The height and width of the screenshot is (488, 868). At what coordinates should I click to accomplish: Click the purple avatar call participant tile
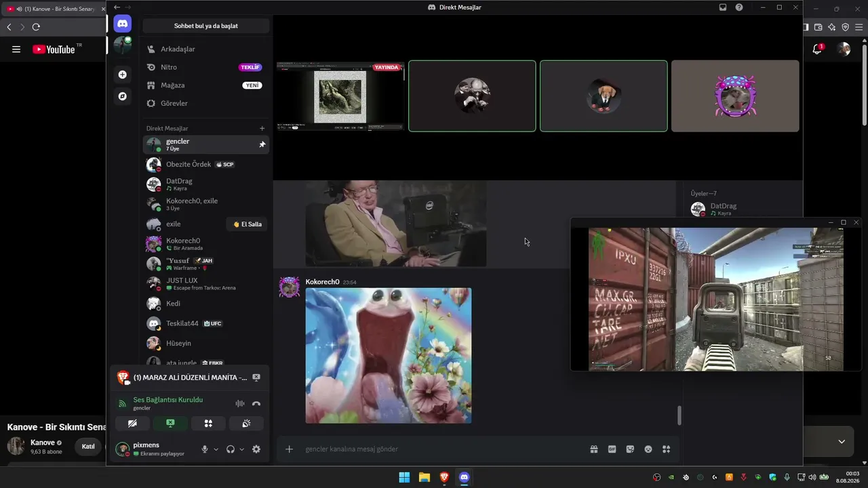pyautogui.click(x=735, y=96)
